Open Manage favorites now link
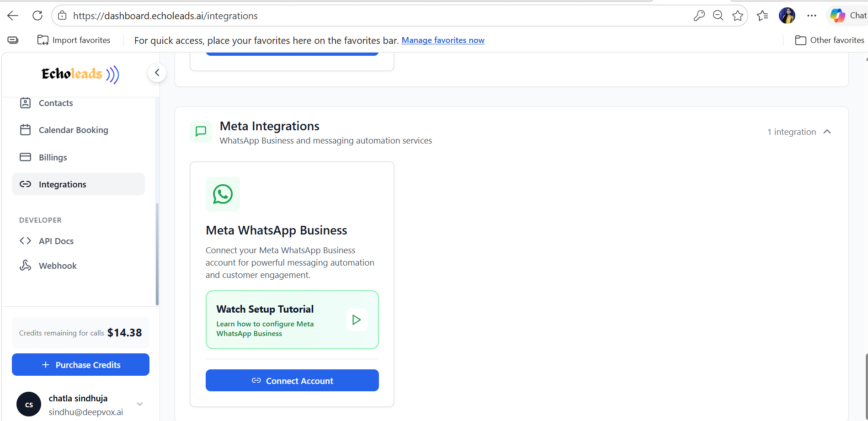The height and width of the screenshot is (421, 868). tap(442, 40)
